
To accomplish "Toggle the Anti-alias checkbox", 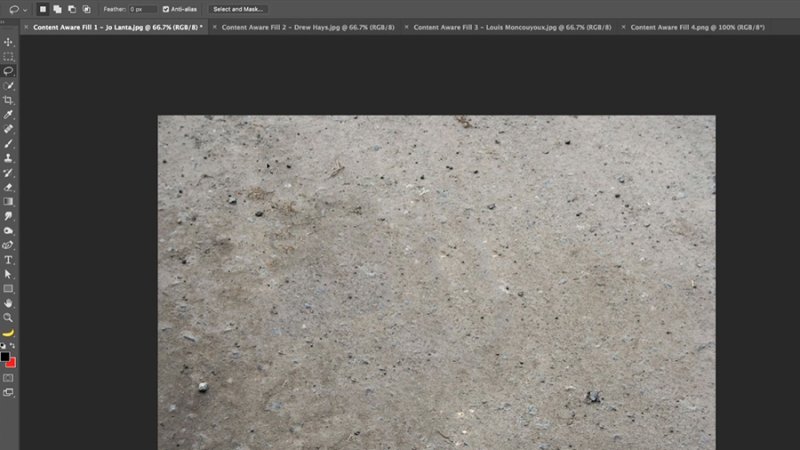I will pos(166,9).
